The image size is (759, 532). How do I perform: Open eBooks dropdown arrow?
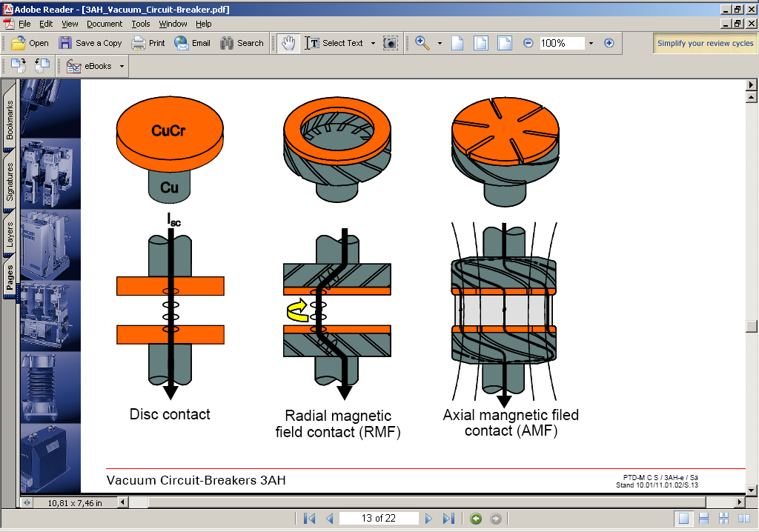coord(122,67)
